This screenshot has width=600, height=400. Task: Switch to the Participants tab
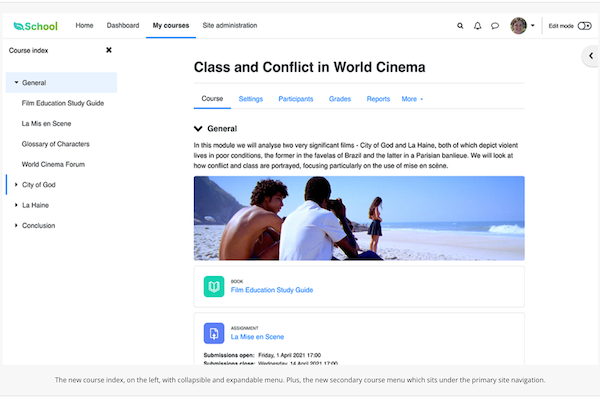[x=295, y=99]
